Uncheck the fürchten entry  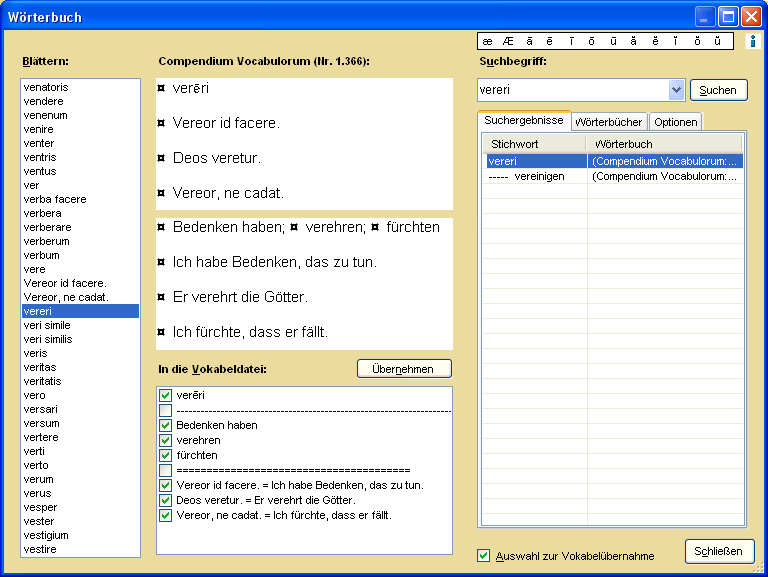[166, 456]
